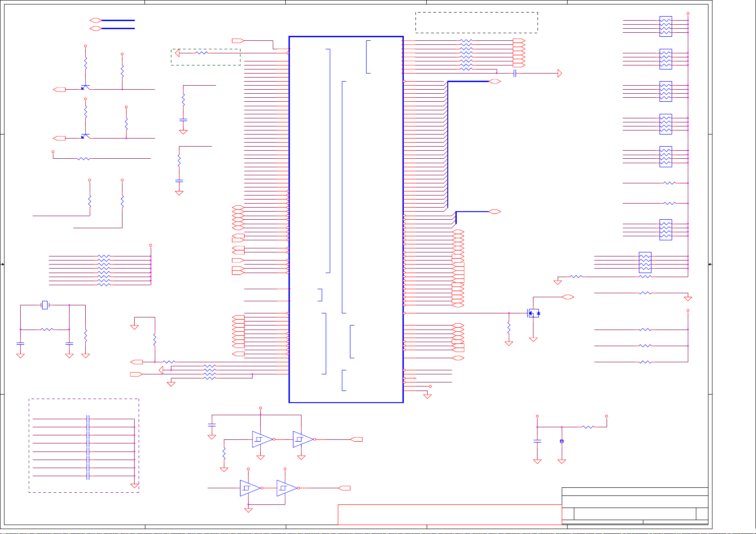The width and height of the screenshot is (756, 534).
Task: Click the output port of the lower buffer chain
Action: click(x=344, y=488)
